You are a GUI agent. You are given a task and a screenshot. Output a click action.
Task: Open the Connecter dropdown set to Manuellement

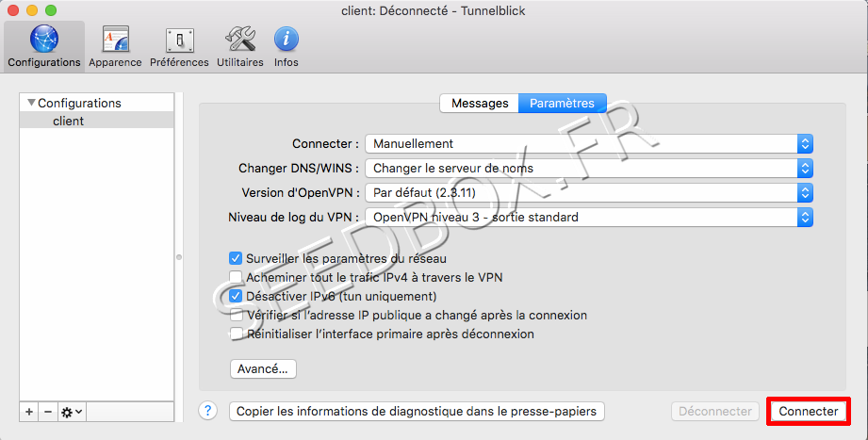click(588, 144)
